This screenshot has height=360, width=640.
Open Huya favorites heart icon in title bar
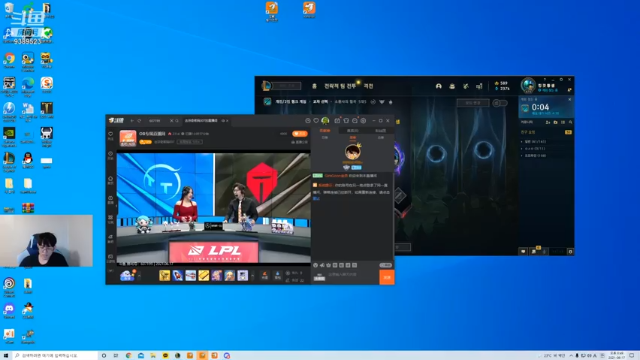point(316,121)
